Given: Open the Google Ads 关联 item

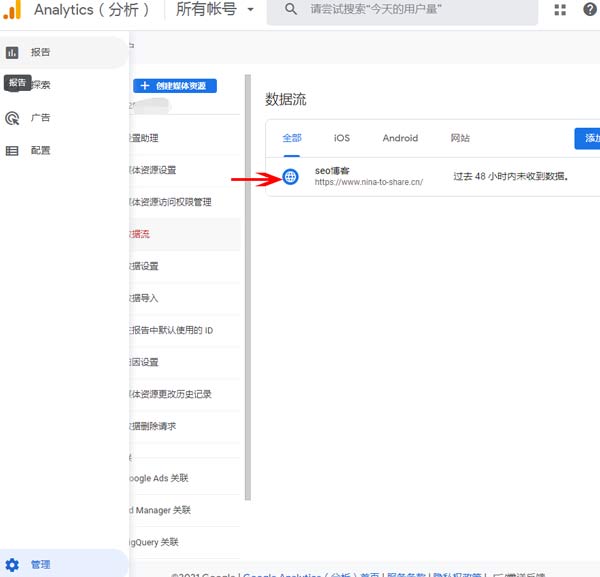Looking at the screenshot, I should [x=184, y=478].
